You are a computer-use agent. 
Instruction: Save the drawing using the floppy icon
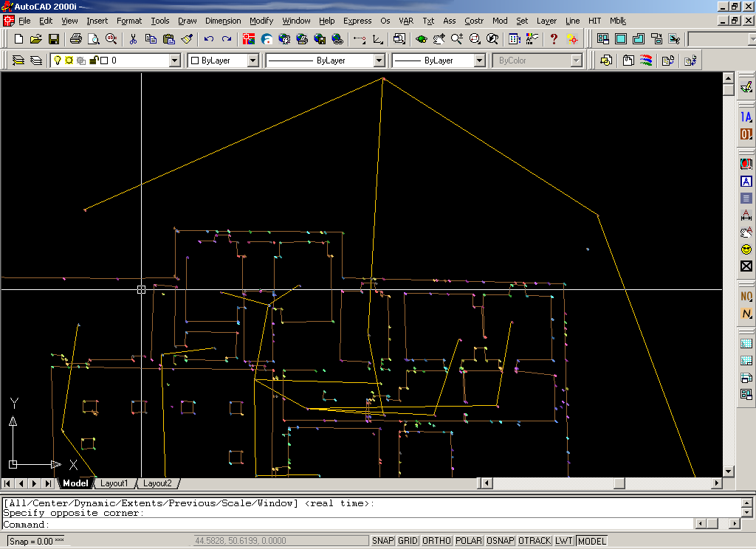coord(53,39)
